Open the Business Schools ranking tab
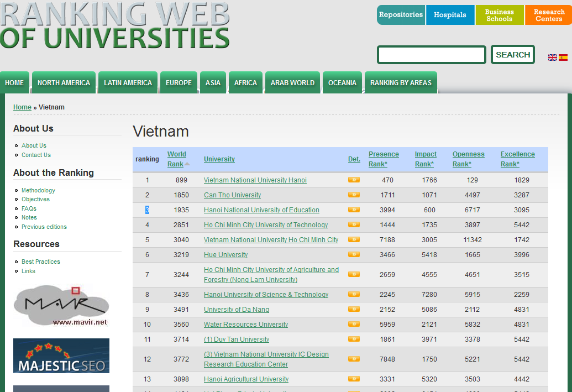 [x=500, y=15]
